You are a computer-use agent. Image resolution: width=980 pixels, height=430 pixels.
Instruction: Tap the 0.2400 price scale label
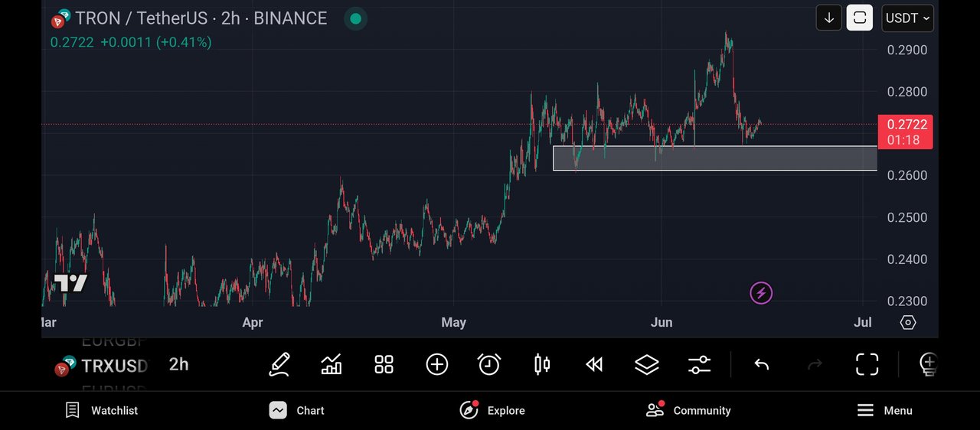907,260
